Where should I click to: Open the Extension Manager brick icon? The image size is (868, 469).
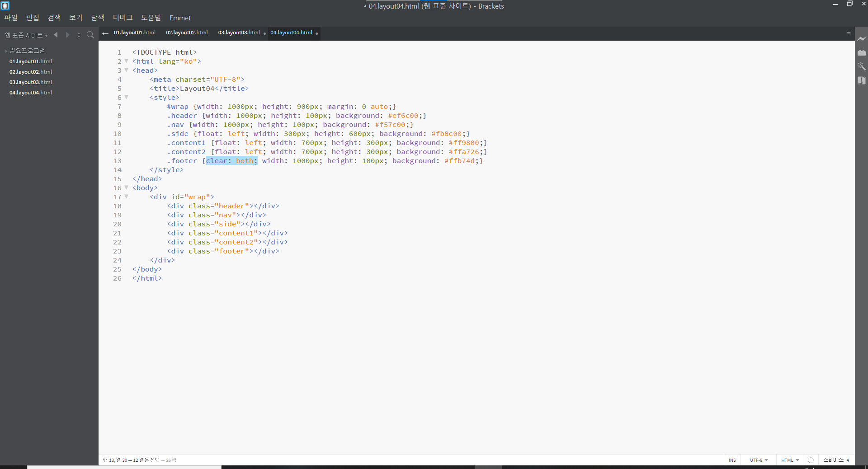862,52
